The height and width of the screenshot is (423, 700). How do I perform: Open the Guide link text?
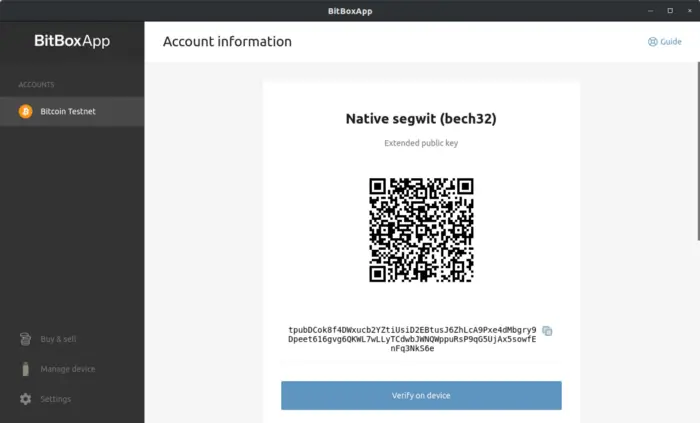pyautogui.click(x=670, y=42)
